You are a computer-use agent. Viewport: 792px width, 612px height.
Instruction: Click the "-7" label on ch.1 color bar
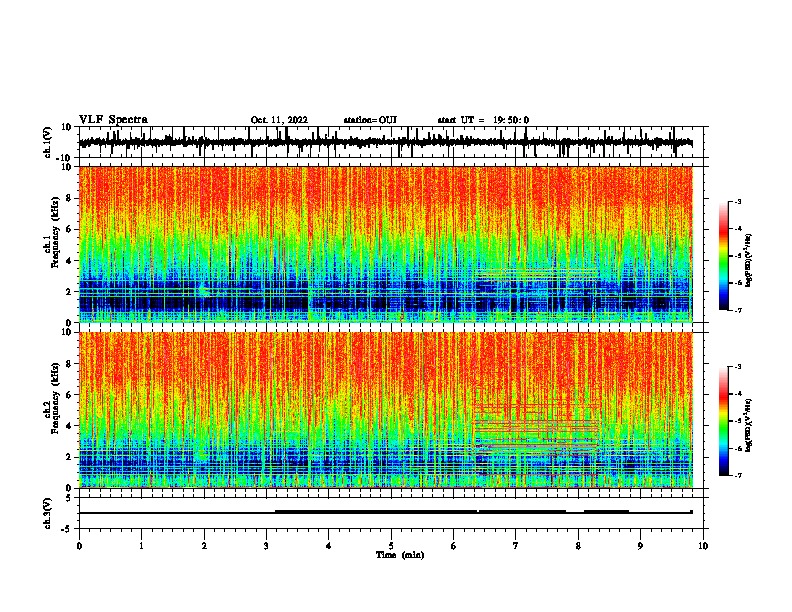click(x=738, y=310)
